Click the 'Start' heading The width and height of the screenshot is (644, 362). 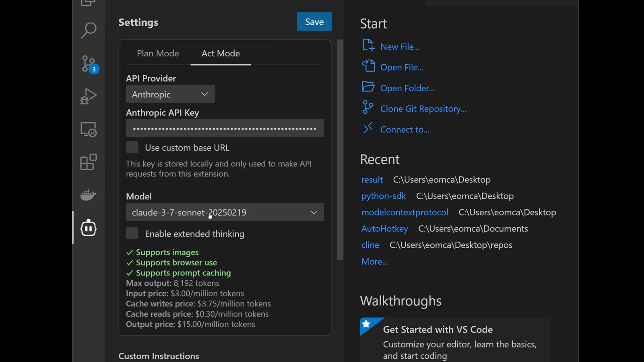(x=374, y=24)
